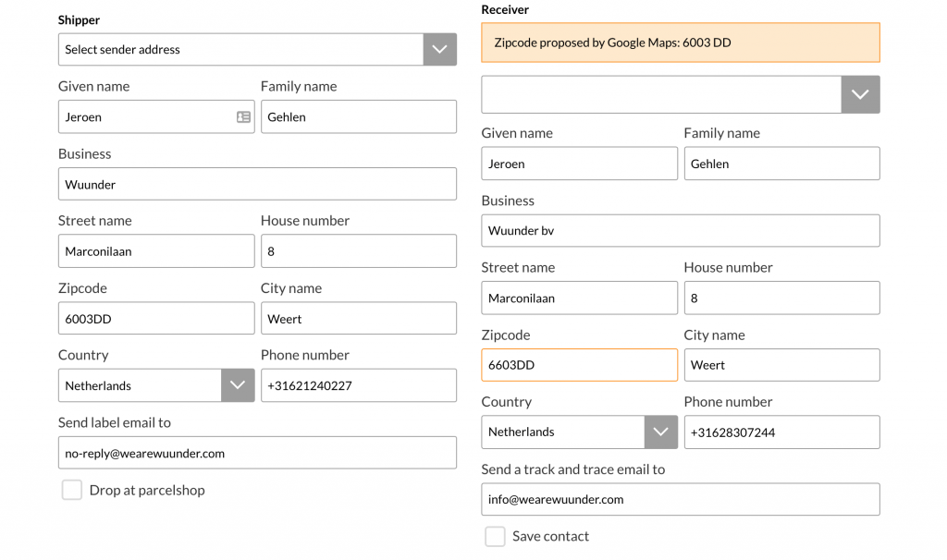
Task: Click the Receiver Street name field
Action: tap(579, 298)
